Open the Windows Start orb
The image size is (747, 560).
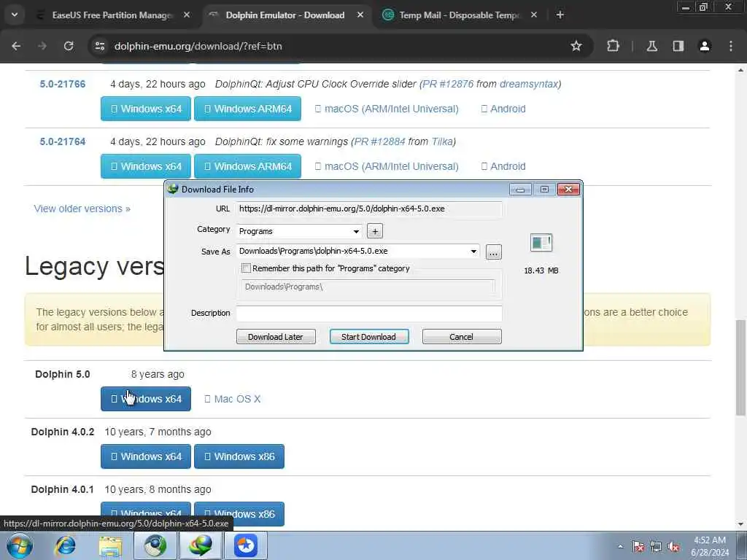tap(20, 545)
